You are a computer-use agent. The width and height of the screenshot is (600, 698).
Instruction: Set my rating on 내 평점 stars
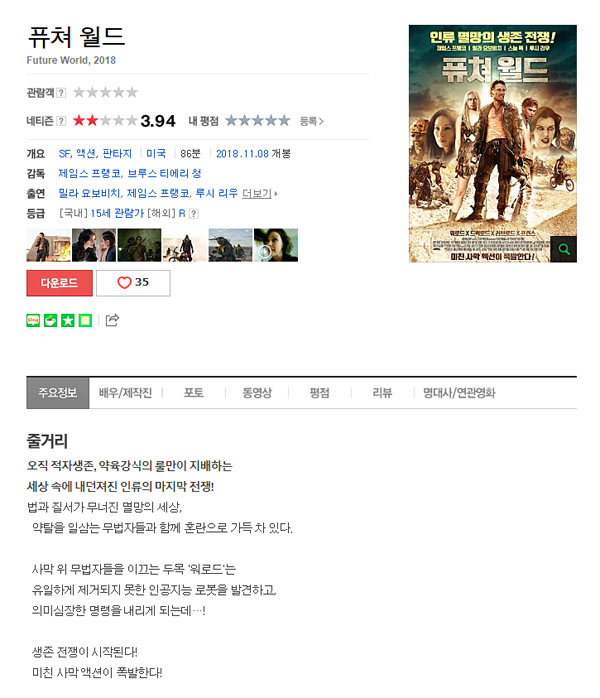click(x=258, y=121)
